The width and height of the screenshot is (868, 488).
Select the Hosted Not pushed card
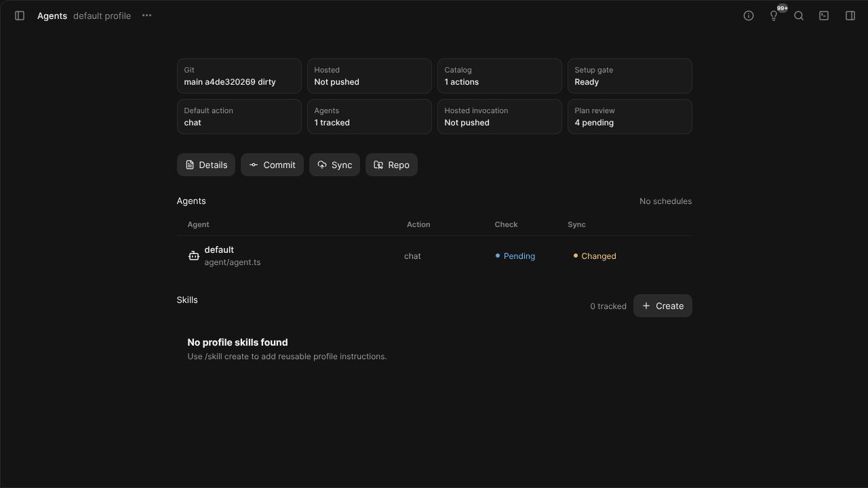(x=370, y=76)
